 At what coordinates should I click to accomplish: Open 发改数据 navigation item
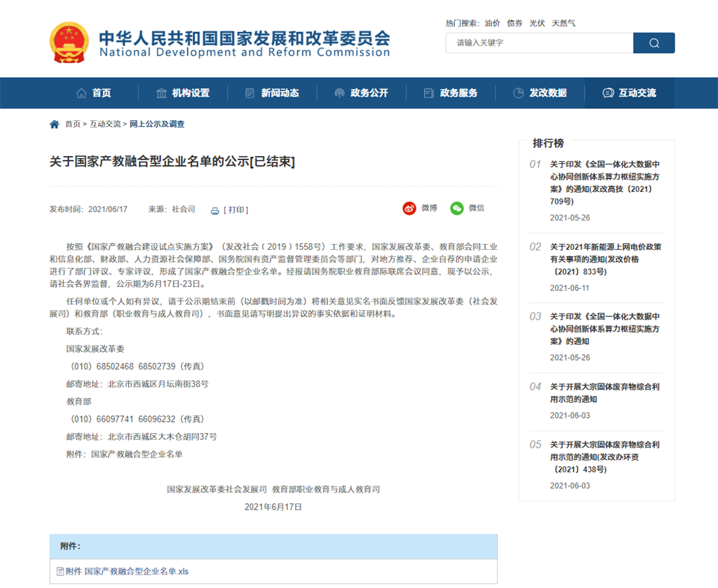(x=540, y=93)
